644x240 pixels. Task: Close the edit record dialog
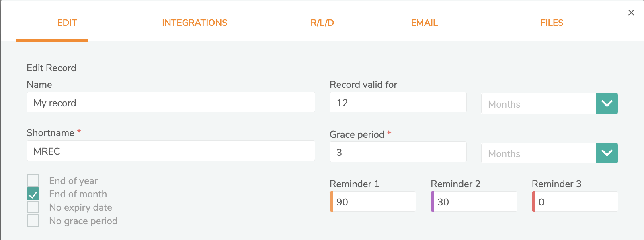631,12
